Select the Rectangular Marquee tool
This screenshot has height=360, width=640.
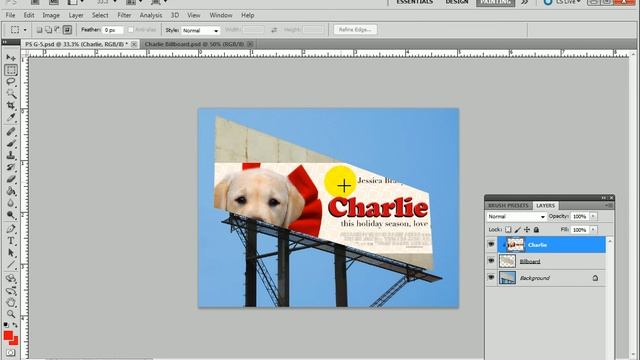coord(11,70)
